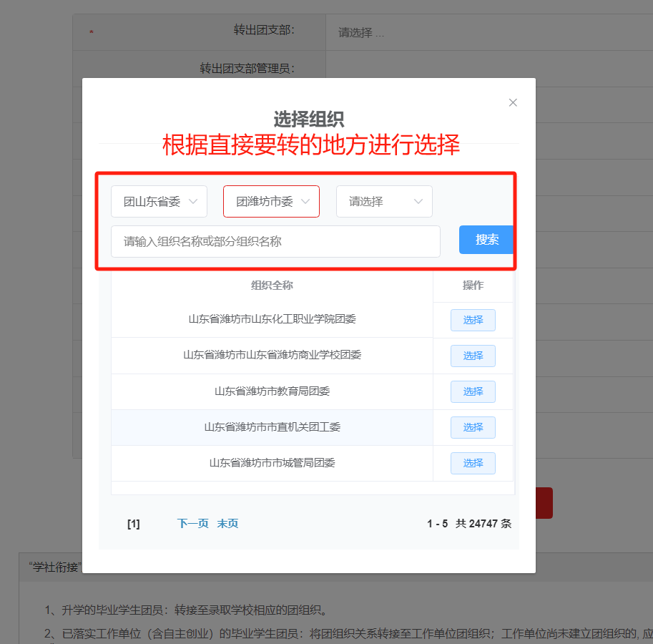653x644 pixels.
Task: Select 市城管局团委 via 选择 button
Action: [473, 464]
